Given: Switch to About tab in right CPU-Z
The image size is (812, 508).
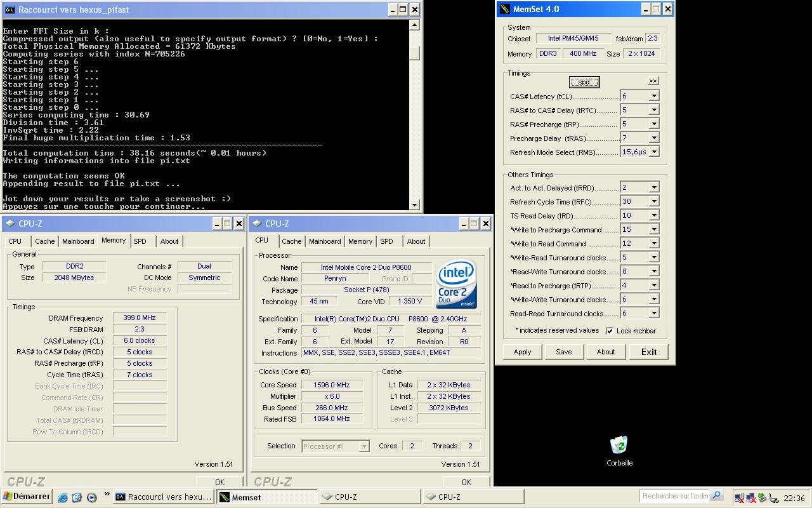Looking at the screenshot, I should [x=416, y=241].
